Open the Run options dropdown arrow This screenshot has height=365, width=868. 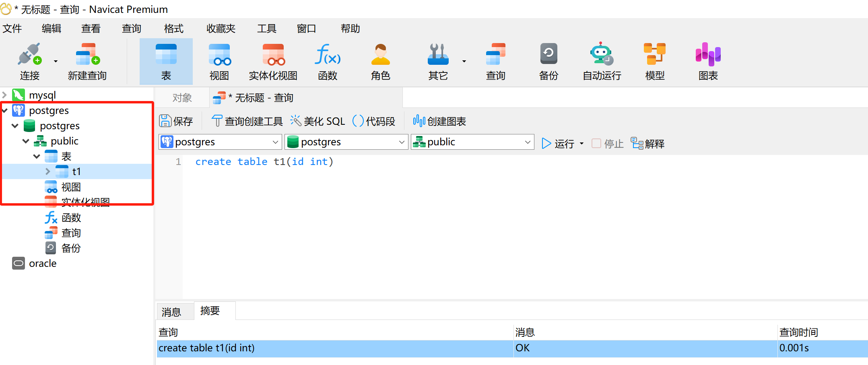[x=581, y=144]
